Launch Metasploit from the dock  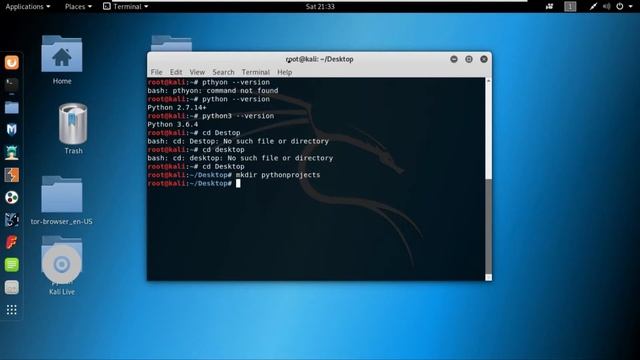tap(11, 130)
